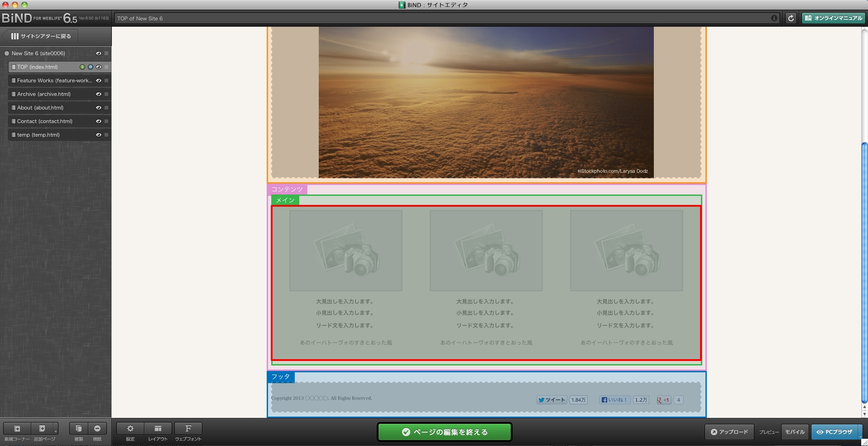Preview in PC Browser (PCブラウザ)
Image resolution: width=868 pixels, height=446 pixels.
click(x=834, y=432)
